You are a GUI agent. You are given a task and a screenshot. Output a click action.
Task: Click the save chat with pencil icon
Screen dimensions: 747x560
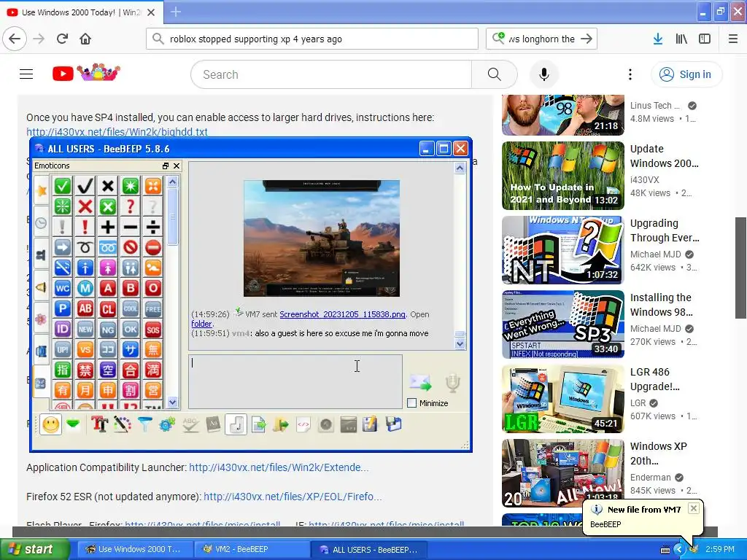click(370, 424)
